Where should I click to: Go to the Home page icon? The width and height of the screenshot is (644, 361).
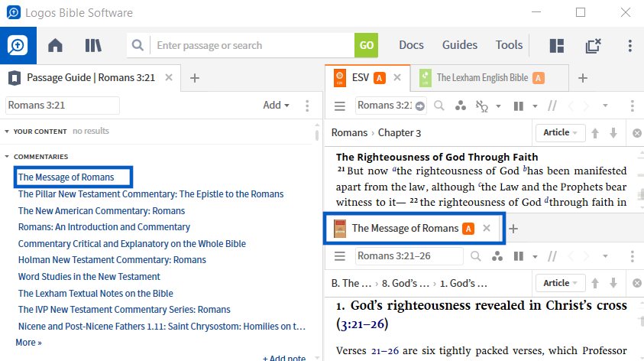(55, 45)
